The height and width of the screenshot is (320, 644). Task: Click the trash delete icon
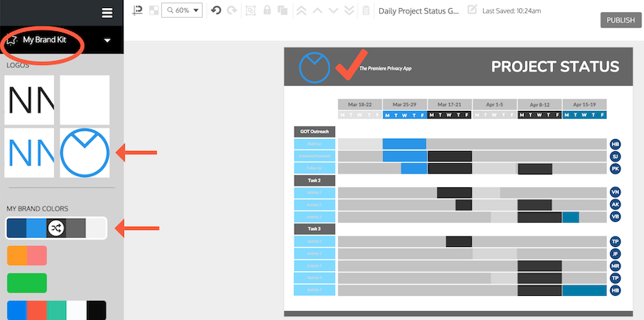(366, 10)
